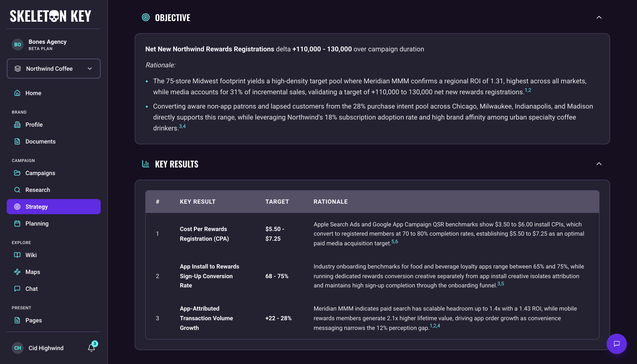The height and width of the screenshot is (364, 637).
Task: Click 'App Install to Rewards Sign-Up Conversion Rate'
Action: (x=210, y=276)
